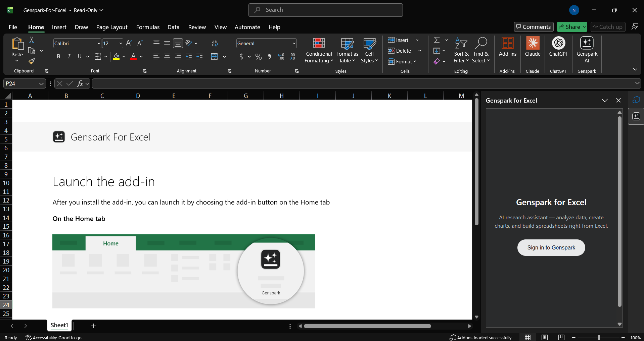
Task: Open Find & Select menu
Action: (481, 50)
